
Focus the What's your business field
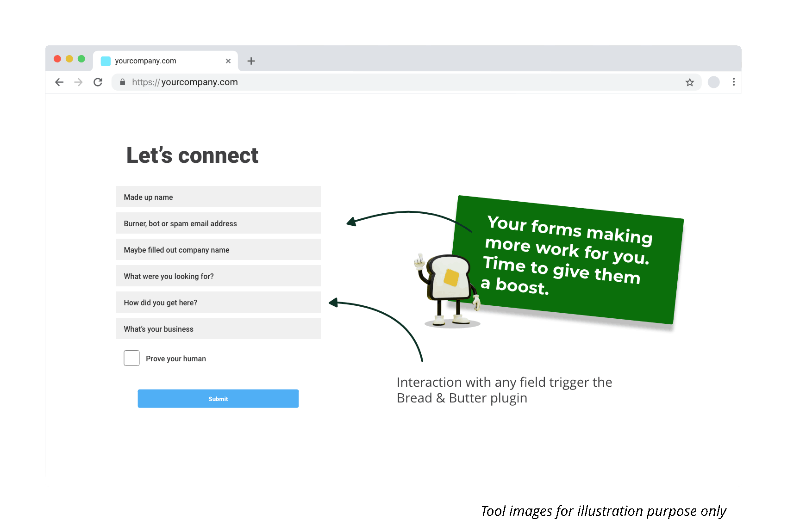tap(218, 328)
